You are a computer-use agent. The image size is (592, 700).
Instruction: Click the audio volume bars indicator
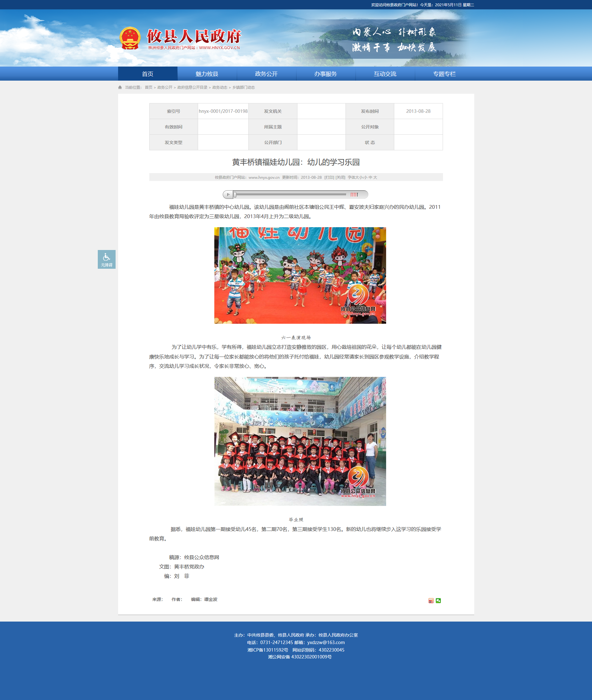354,194
